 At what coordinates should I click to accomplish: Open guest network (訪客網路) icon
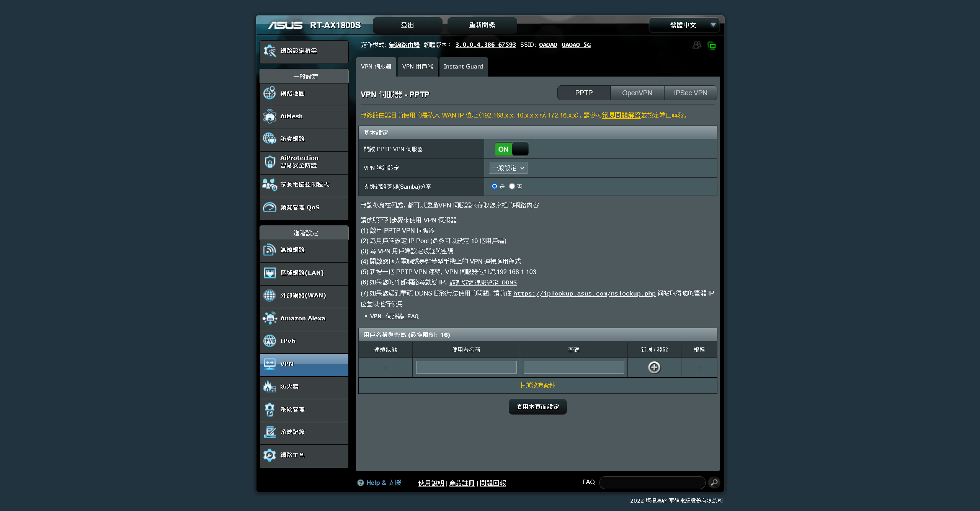(269, 139)
